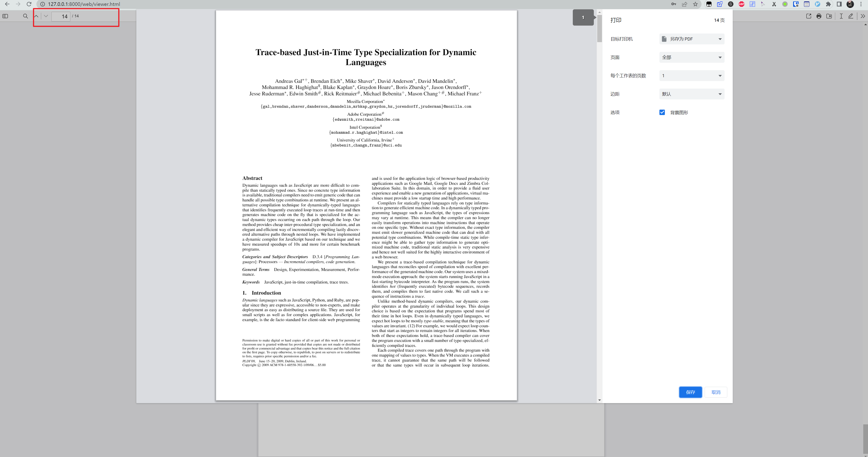The height and width of the screenshot is (457, 868).
Task: Open the 页面 page range dropdown
Action: coord(691,57)
